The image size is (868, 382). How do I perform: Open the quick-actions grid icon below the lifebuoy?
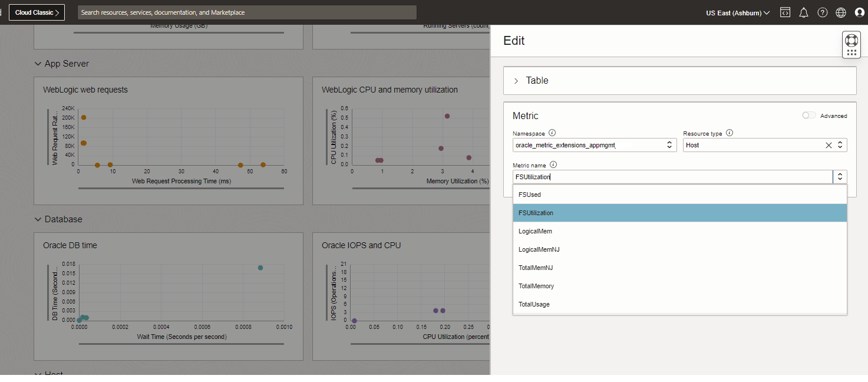tap(851, 52)
